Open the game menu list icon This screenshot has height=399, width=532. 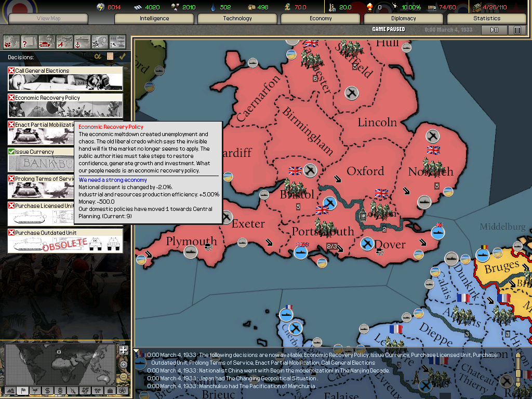517,30
